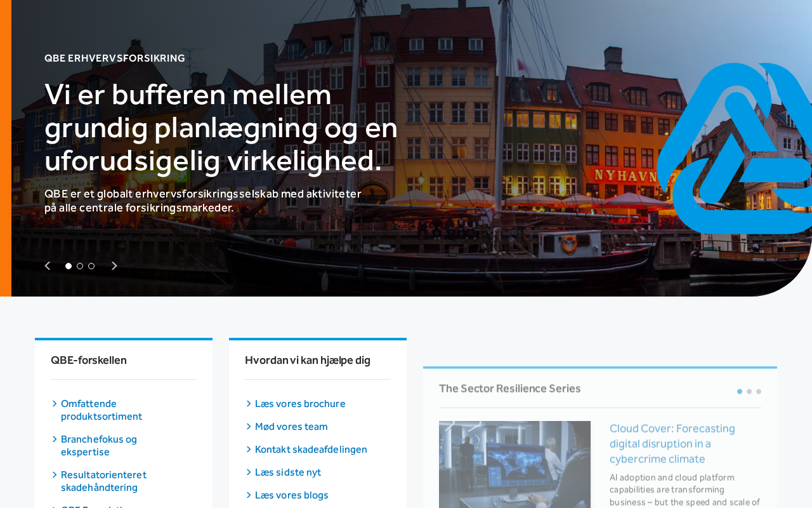Open Cloud Cover article thumbnail image
812x508 pixels.
pyautogui.click(x=514, y=464)
